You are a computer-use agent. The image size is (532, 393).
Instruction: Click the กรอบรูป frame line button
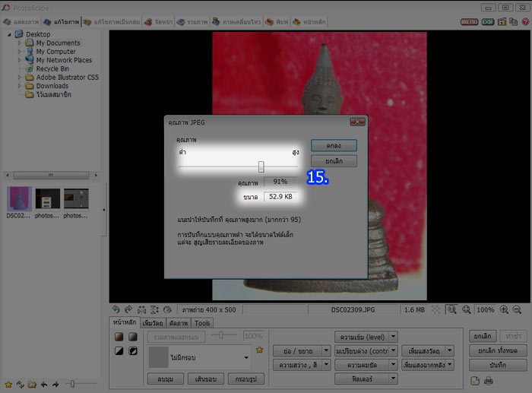click(x=246, y=379)
